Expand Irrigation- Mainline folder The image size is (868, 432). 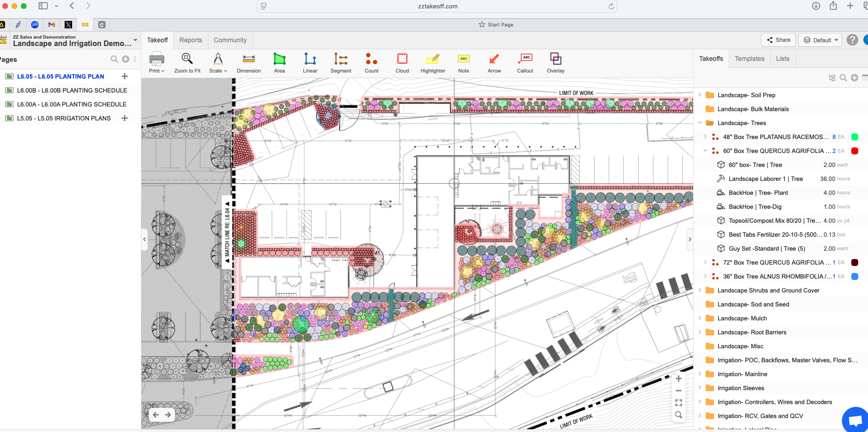click(x=700, y=374)
